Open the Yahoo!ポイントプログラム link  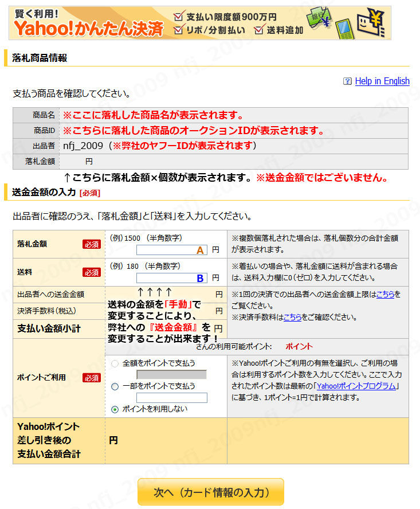[356, 386]
